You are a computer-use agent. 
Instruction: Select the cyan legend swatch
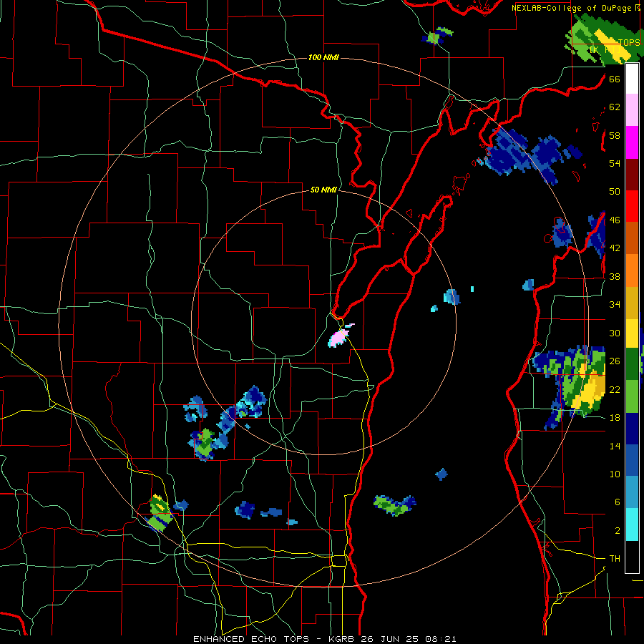(x=632, y=525)
